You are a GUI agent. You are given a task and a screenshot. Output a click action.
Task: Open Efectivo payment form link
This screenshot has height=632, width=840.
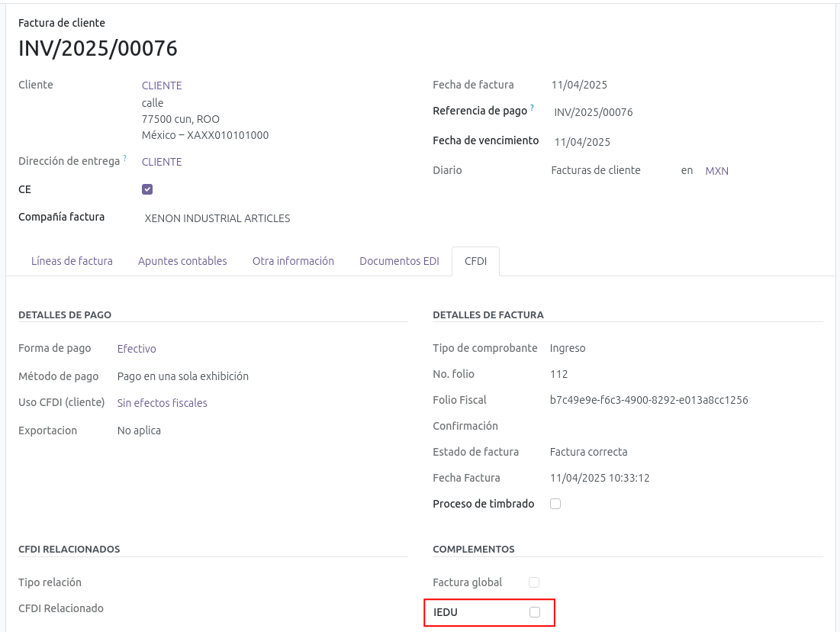[137, 349]
